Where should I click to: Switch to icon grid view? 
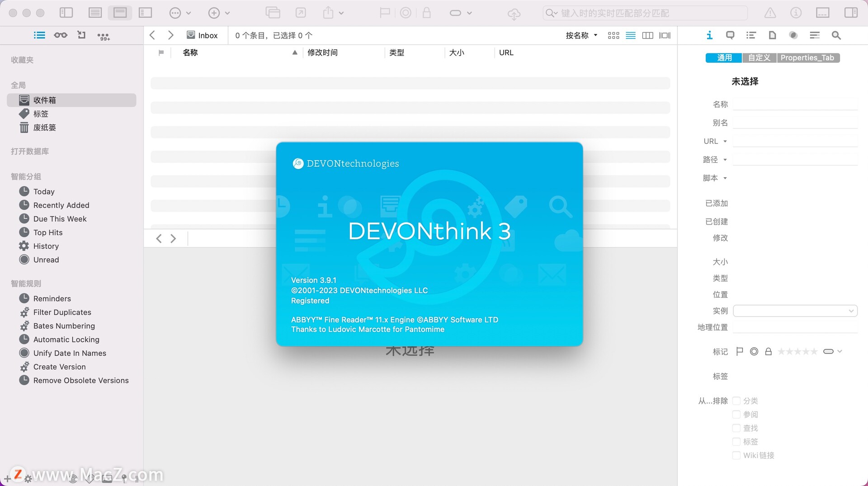[x=613, y=35]
